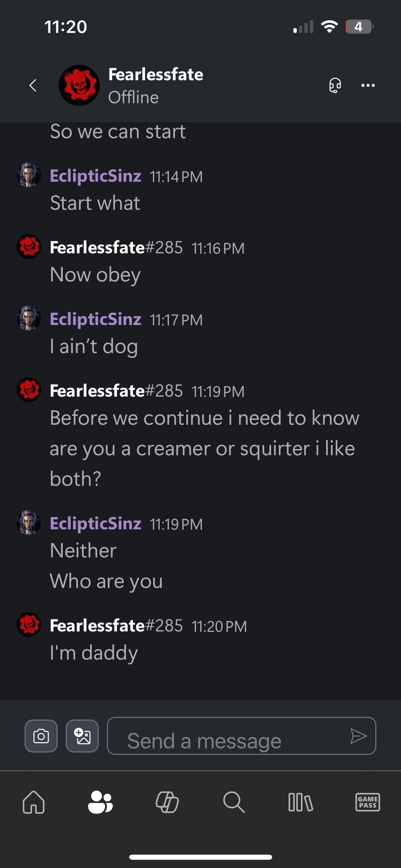Viewport: 401px width, 868px height.
Task: Open the Game Pass tab
Action: click(367, 802)
